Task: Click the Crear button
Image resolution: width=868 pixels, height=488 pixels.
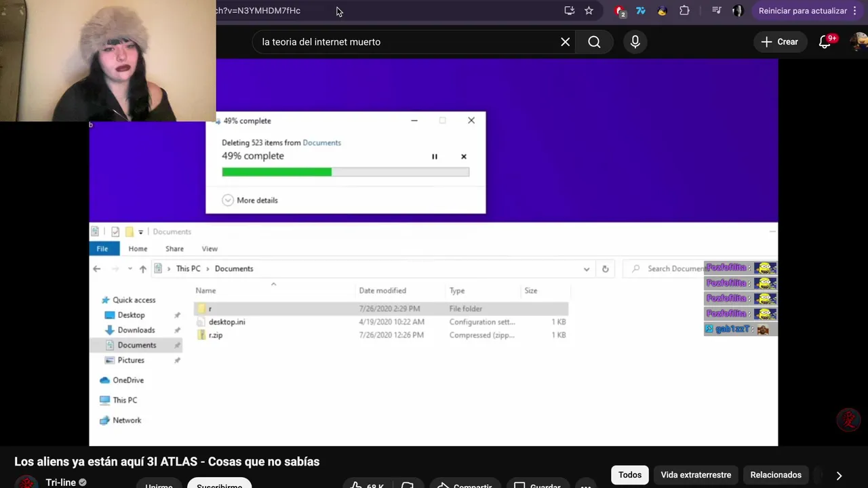Action: click(779, 42)
